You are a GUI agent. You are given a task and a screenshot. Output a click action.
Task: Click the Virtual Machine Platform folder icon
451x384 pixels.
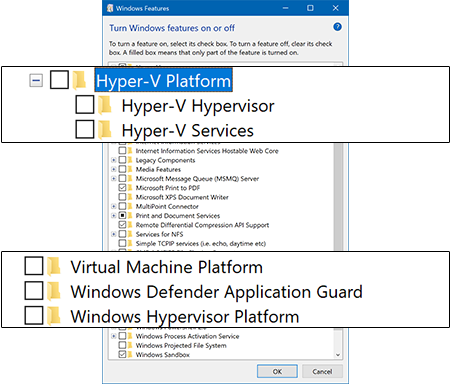coord(54,266)
